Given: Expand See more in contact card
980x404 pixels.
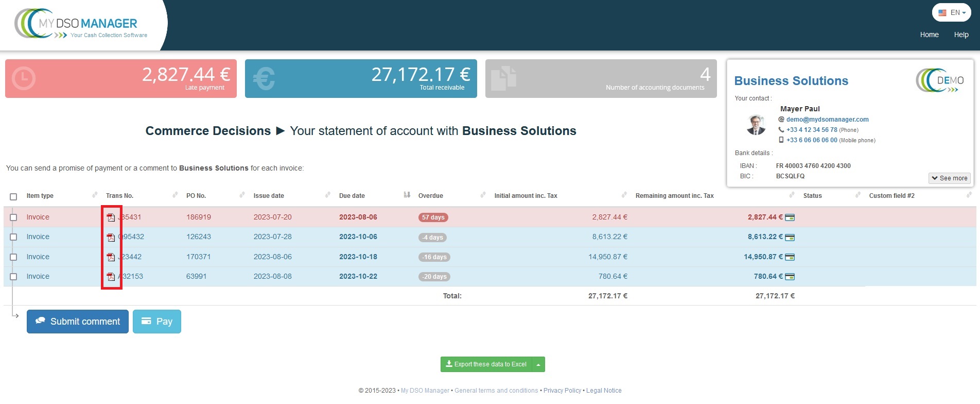Looking at the screenshot, I should (x=950, y=178).
